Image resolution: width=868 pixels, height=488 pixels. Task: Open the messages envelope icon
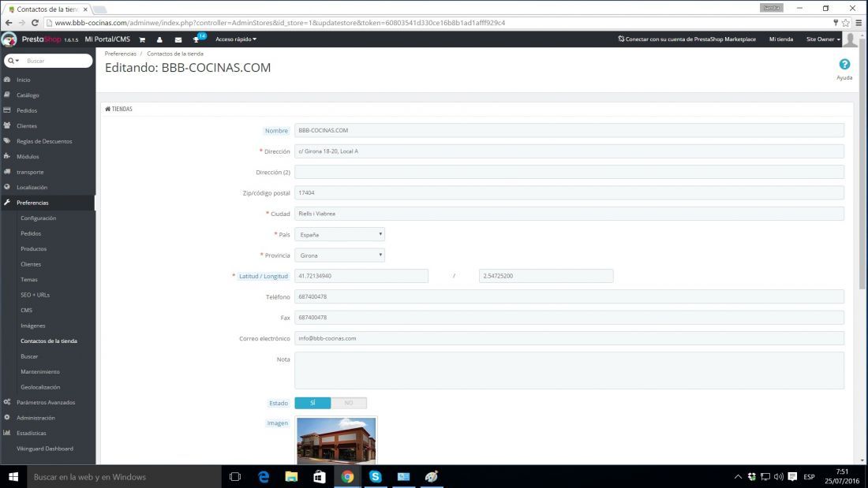(x=178, y=40)
